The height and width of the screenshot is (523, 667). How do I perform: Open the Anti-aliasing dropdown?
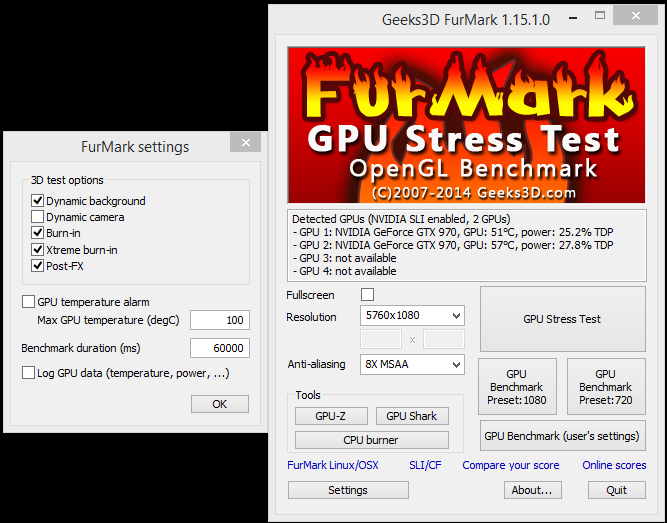coord(412,364)
